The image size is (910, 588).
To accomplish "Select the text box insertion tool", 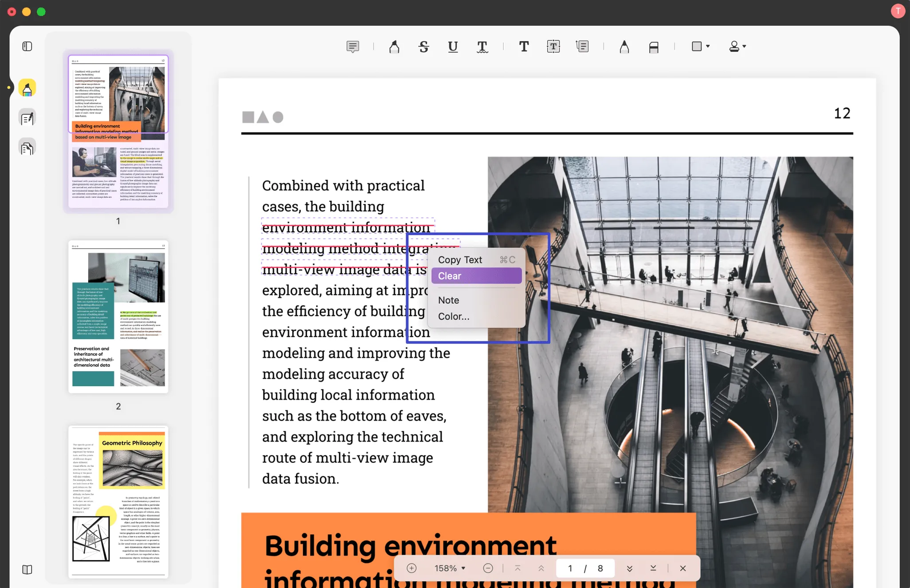I will tap(553, 47).
